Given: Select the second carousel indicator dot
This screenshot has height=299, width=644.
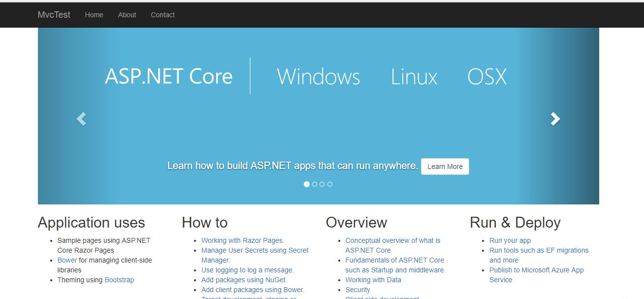Looking at the screenshot, I should coord(315,184).
